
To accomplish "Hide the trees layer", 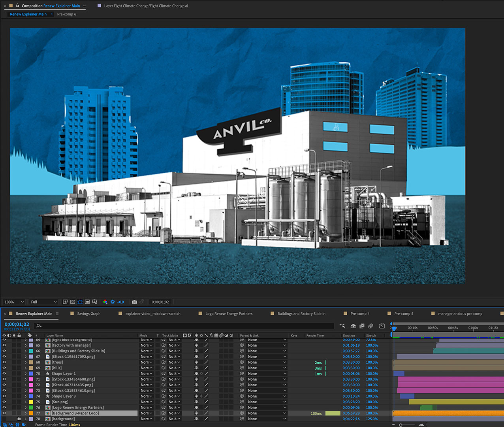I will tap(4, 362).
